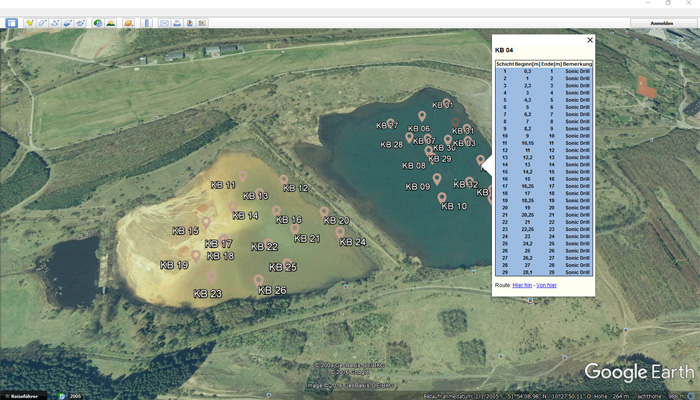Switch planets with the planet icon
Image resolution: width=700 pixels, height=400 pixels.
129,21
